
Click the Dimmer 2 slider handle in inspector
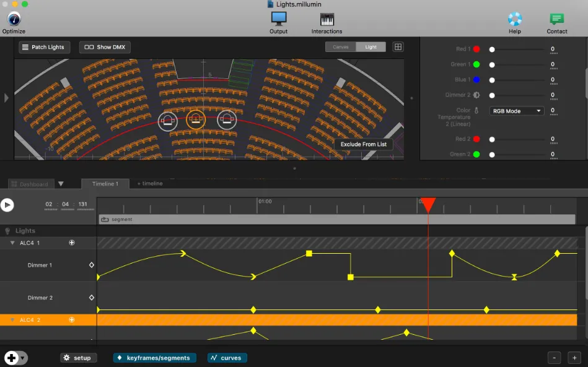(x=492, y=95)
